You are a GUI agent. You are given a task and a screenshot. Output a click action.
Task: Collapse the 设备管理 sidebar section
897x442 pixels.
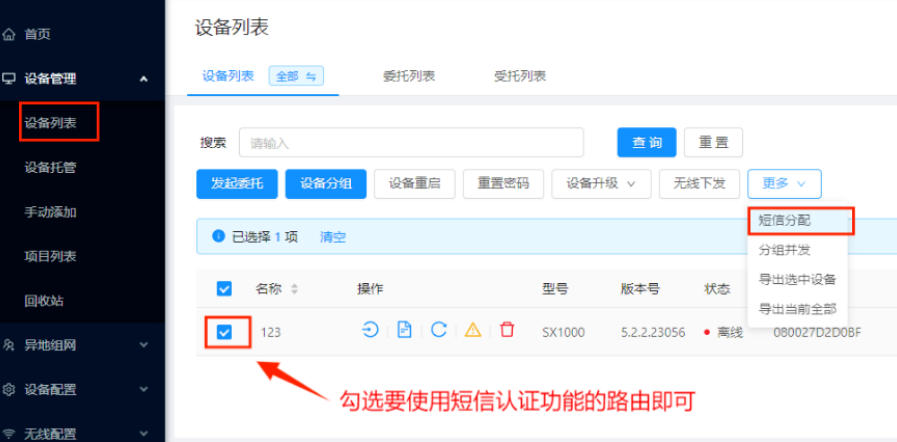coord(143,79)
